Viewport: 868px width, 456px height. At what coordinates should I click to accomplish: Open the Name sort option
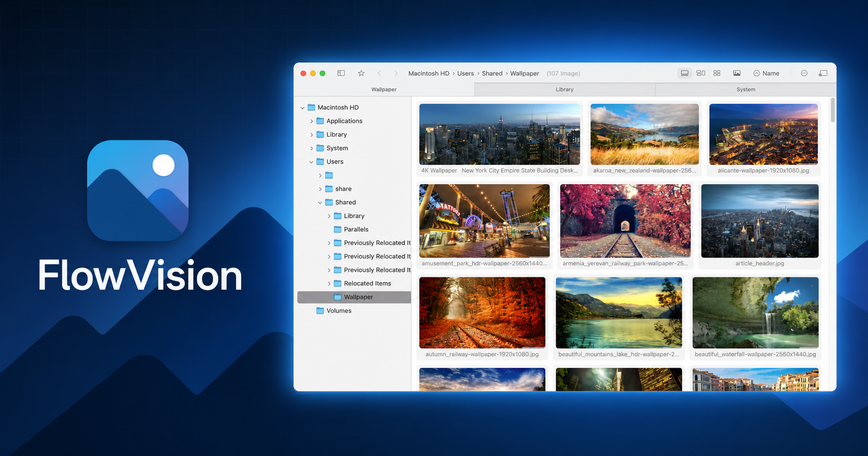[x=766, y=73]
